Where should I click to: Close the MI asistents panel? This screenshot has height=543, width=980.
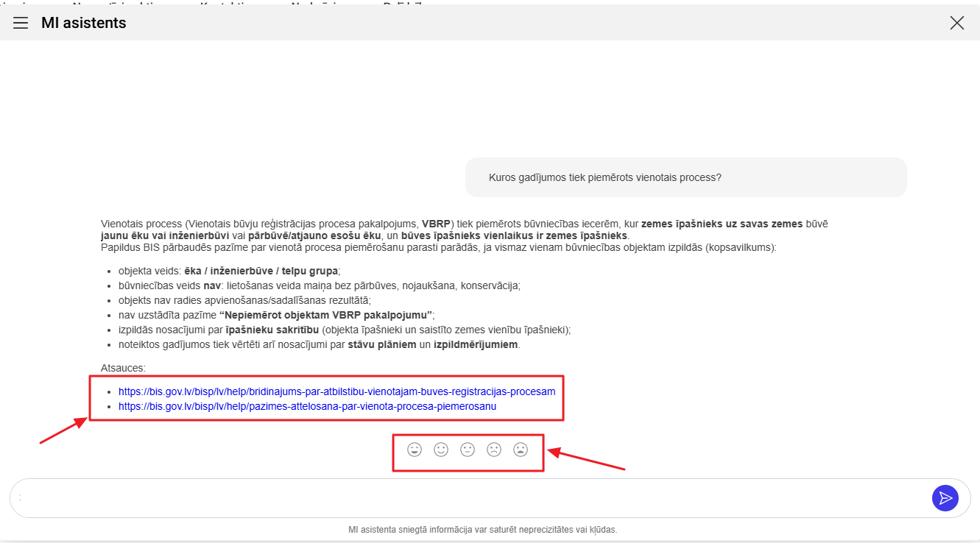point(956,23)
